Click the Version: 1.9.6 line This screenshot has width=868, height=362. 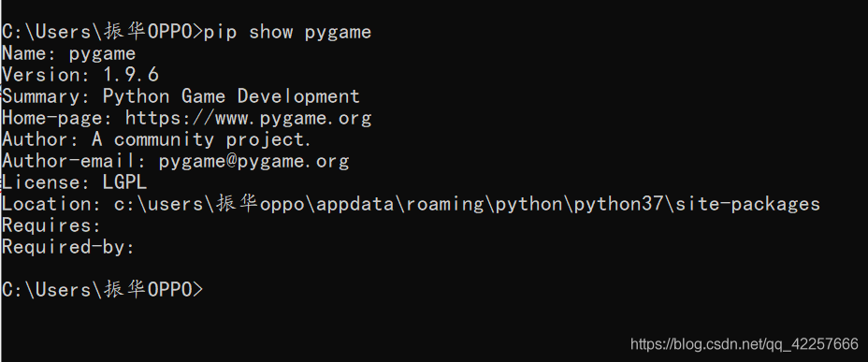80,75
